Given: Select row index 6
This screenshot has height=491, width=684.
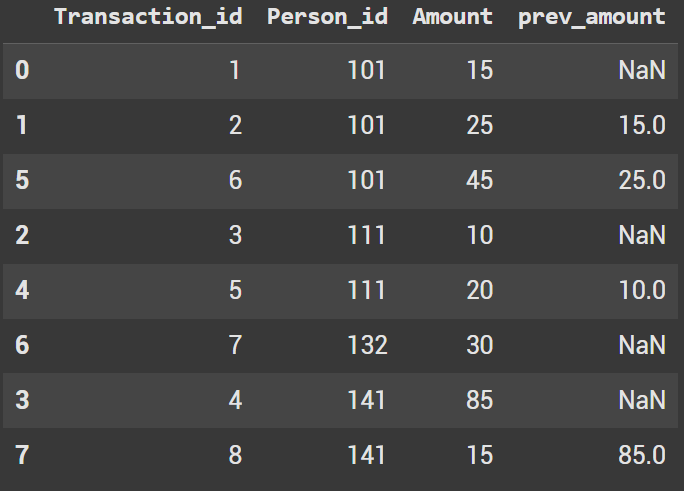Looking at the screenshot, I should click(x=22, y=345).
